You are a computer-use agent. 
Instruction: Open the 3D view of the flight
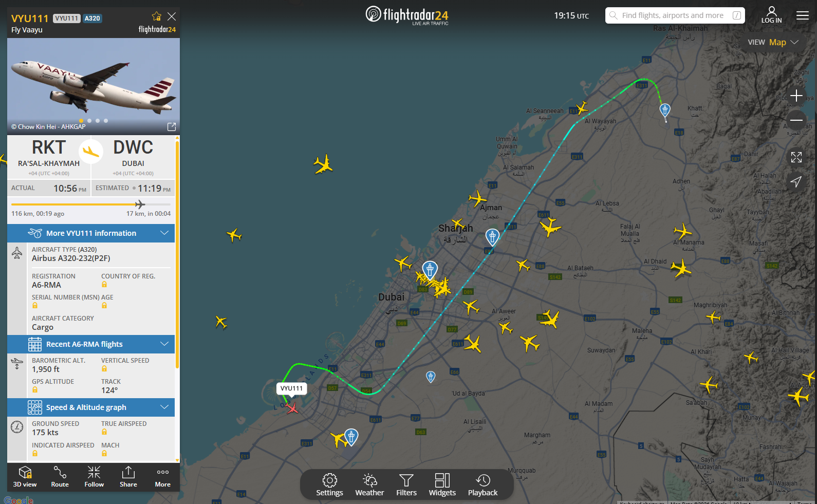pyautogui.click(x=25, y=477)
